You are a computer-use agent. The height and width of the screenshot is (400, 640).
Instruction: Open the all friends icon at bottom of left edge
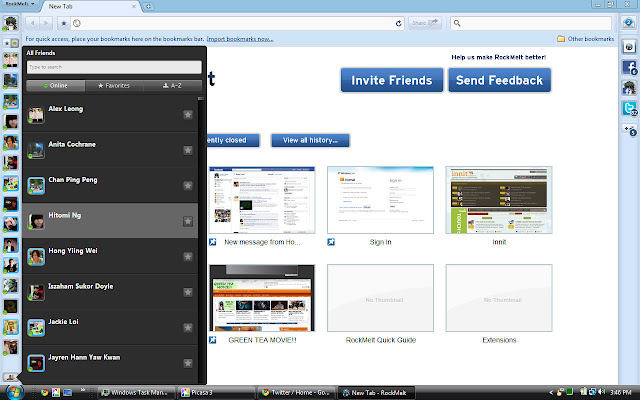click(x=11, y=377)
